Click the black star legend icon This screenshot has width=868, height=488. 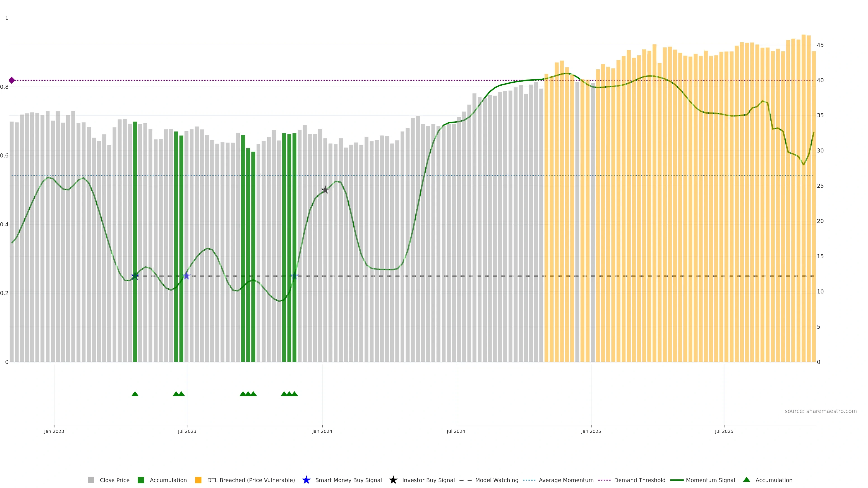(393, 480)
